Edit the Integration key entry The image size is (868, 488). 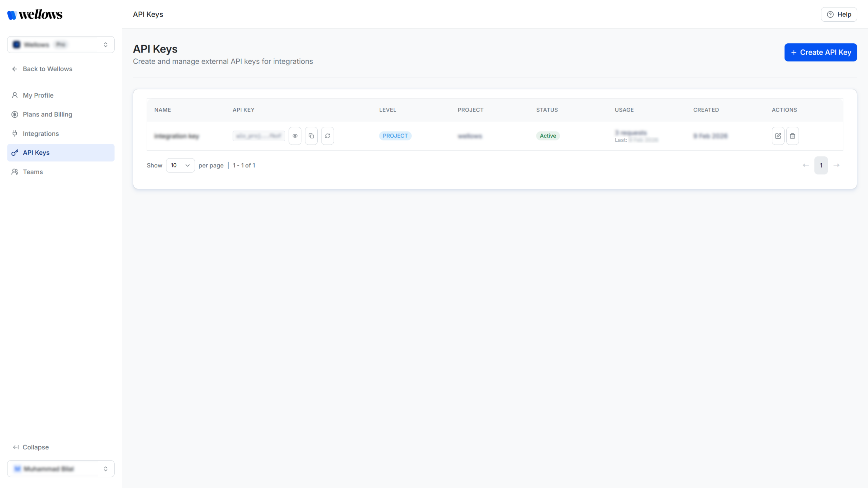click(x=778, y=136)
